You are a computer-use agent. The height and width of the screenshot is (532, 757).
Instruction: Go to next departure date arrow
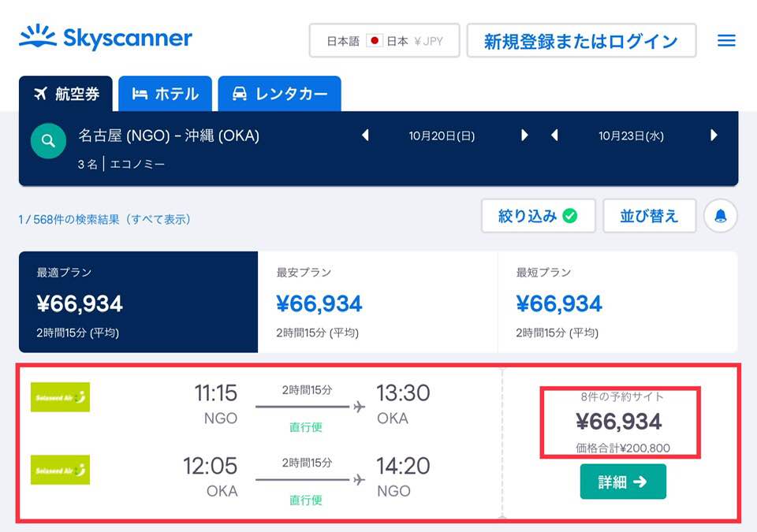[524, 136]
